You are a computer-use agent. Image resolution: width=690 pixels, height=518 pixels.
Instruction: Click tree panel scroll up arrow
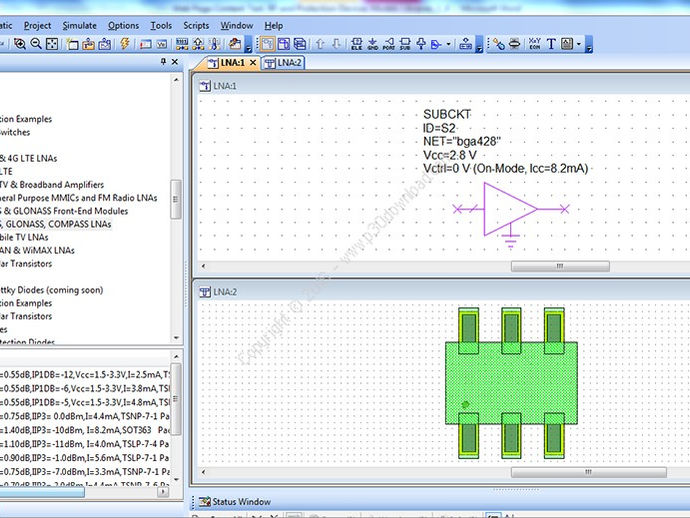click(x=176, y=80)
